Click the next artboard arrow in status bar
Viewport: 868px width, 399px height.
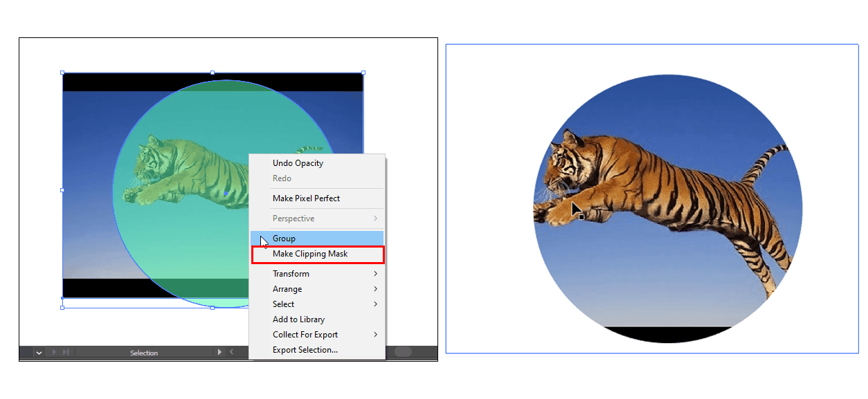tap(55, 353)
